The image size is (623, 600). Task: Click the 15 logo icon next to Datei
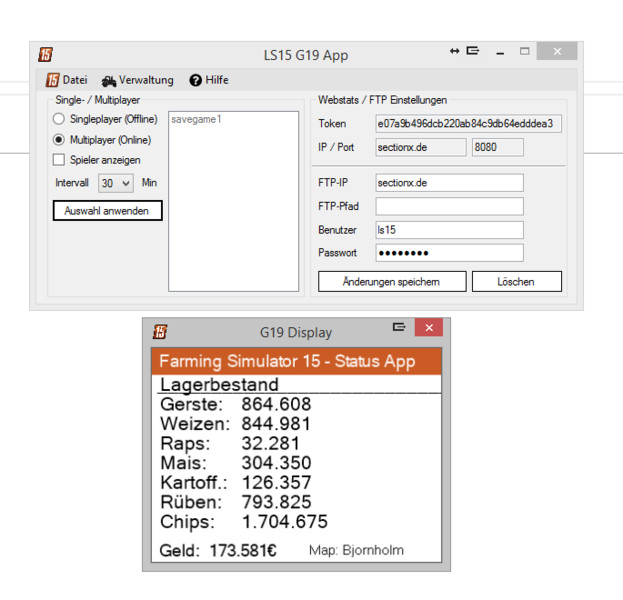(52, 80)
